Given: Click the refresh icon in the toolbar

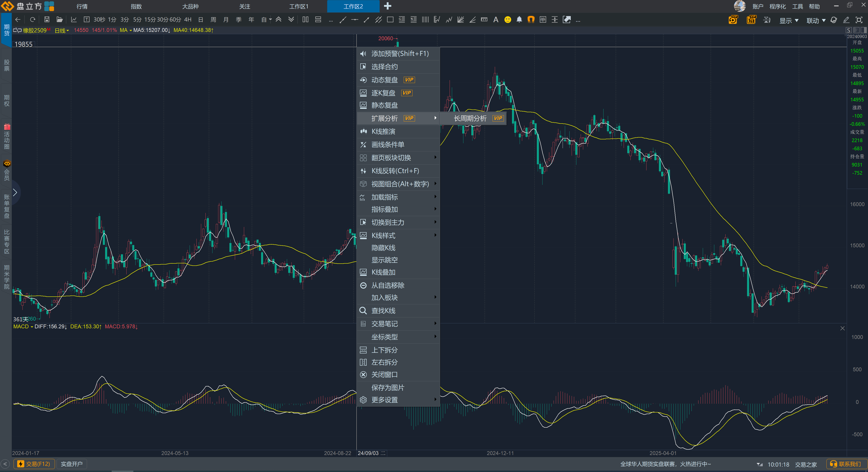Looking at the screenshot, I should [32, 19].
